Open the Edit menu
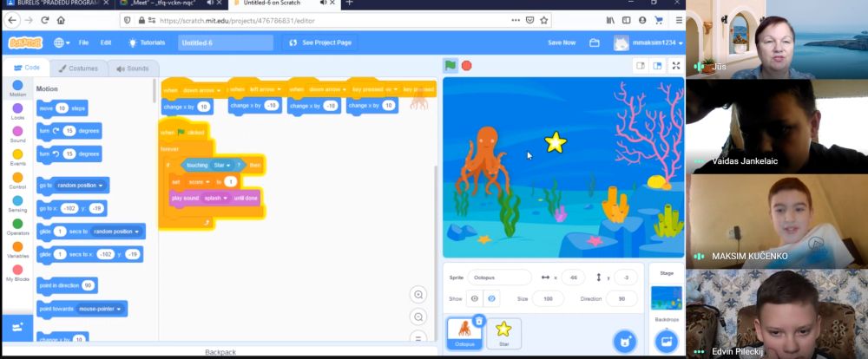The height and width of the screenshot is (359, 868). [x=106, y=42]
